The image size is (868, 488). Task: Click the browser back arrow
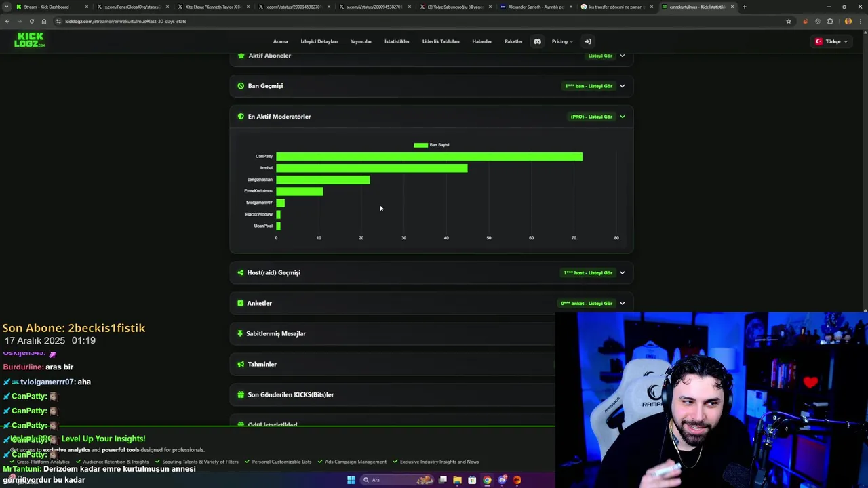coord(7,21)
